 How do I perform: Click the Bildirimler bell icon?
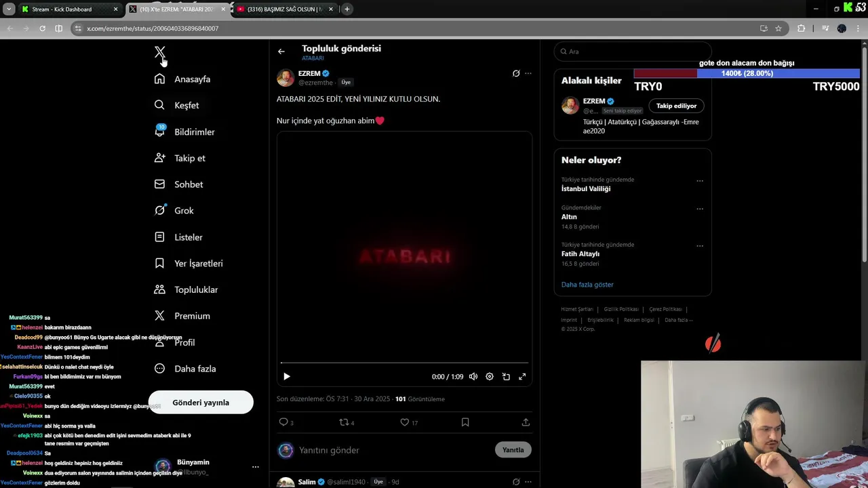coord(159,131)
